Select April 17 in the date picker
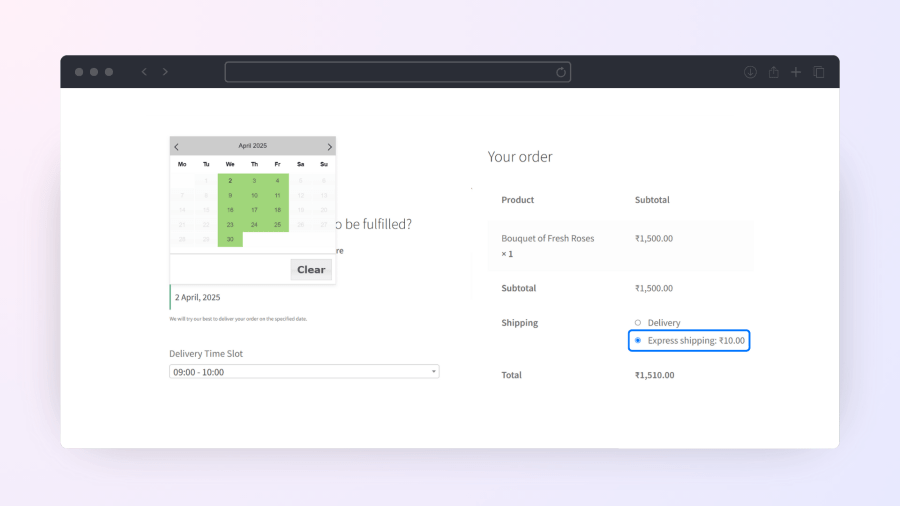900x506 pixels. click(254, 210)
